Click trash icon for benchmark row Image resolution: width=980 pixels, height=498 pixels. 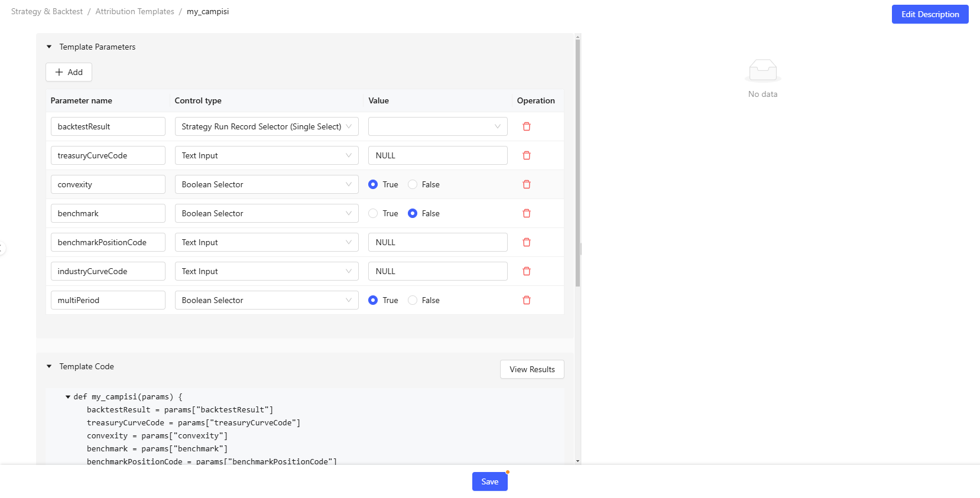(526, 213)
